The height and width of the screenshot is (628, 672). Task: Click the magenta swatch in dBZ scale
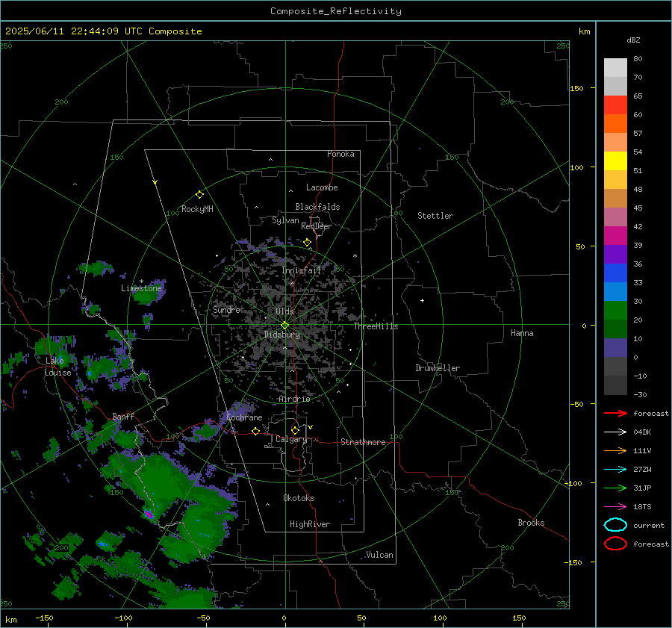[615, 236]
